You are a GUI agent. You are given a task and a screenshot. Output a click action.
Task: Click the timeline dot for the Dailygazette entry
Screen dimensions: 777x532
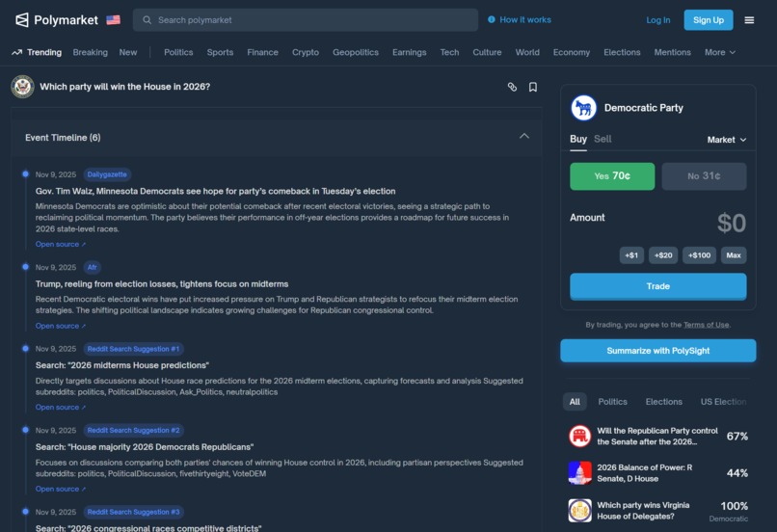pos(25,173)
